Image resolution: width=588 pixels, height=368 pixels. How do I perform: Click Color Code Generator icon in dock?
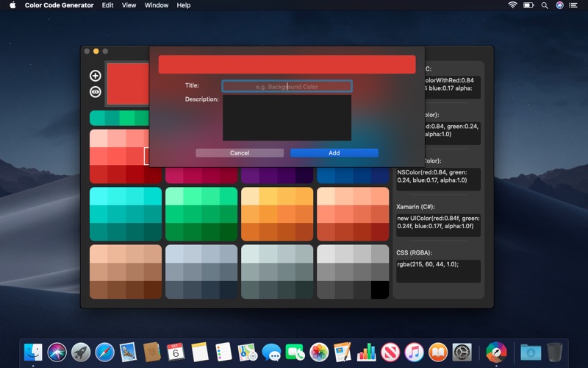pos(497,353)
